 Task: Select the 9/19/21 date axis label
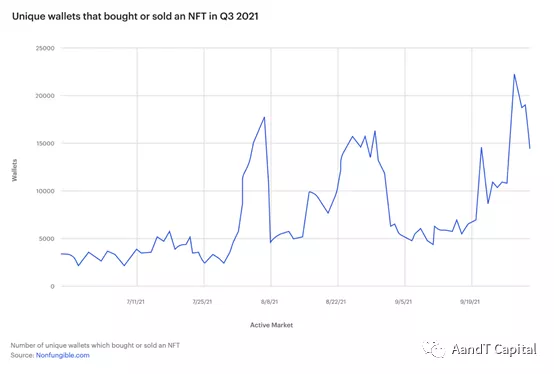pos(470,302)
